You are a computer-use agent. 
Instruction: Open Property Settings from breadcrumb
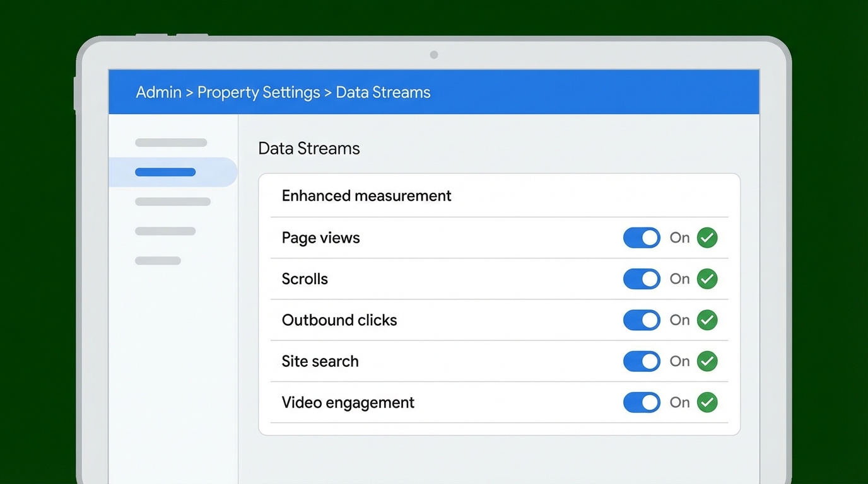pos(259,92)
